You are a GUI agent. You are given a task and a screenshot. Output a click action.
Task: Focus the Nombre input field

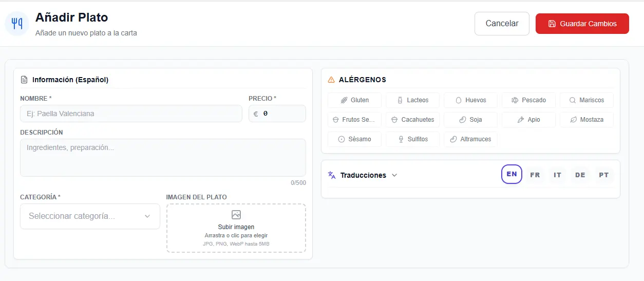[131, 114]
